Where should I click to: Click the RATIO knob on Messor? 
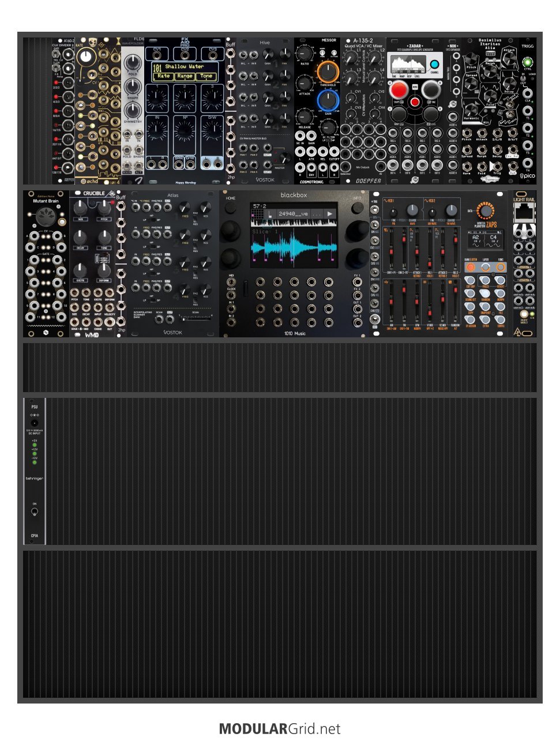305,53
